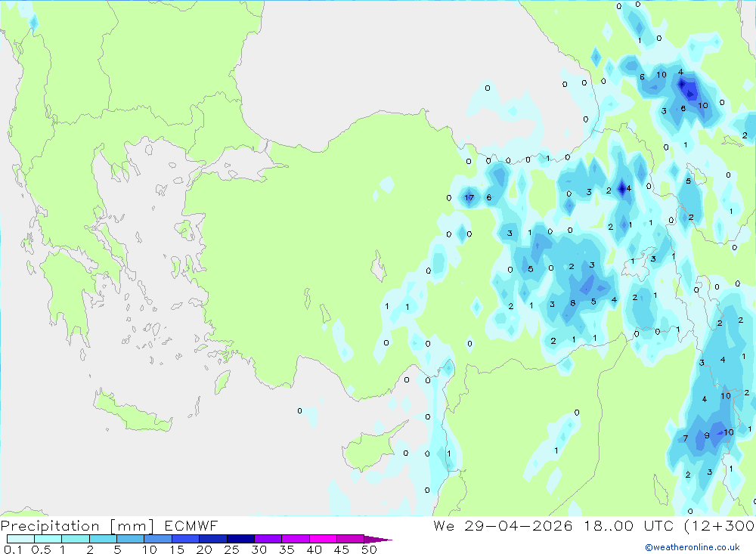Click the '18..00 UTC' time label
Viewport: 756px width, 554px height.
[x=629, y=526]
